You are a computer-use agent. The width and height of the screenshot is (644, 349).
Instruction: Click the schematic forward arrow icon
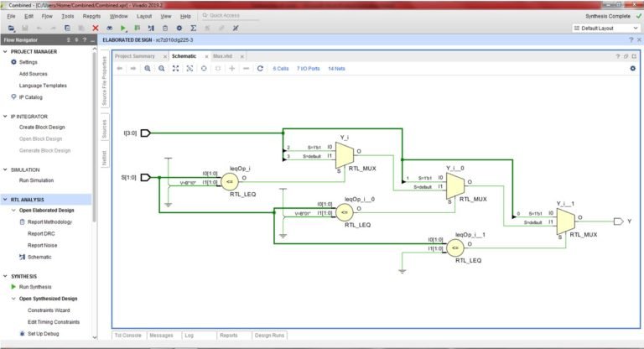[133, 69]
